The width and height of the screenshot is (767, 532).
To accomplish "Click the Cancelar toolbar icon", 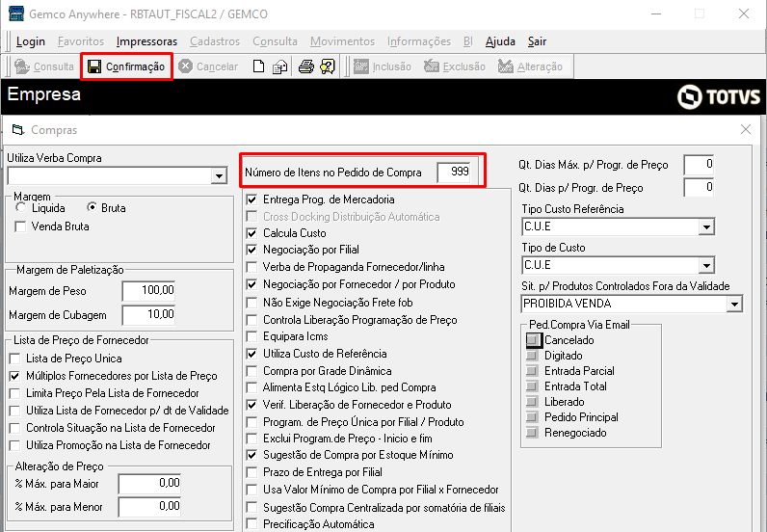I will [x=185, y=66].
